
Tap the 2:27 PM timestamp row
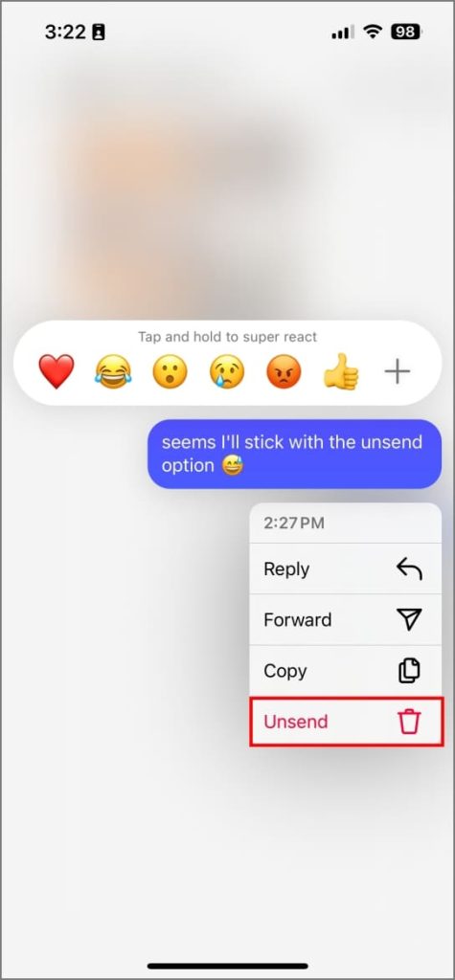pos(346,523)
